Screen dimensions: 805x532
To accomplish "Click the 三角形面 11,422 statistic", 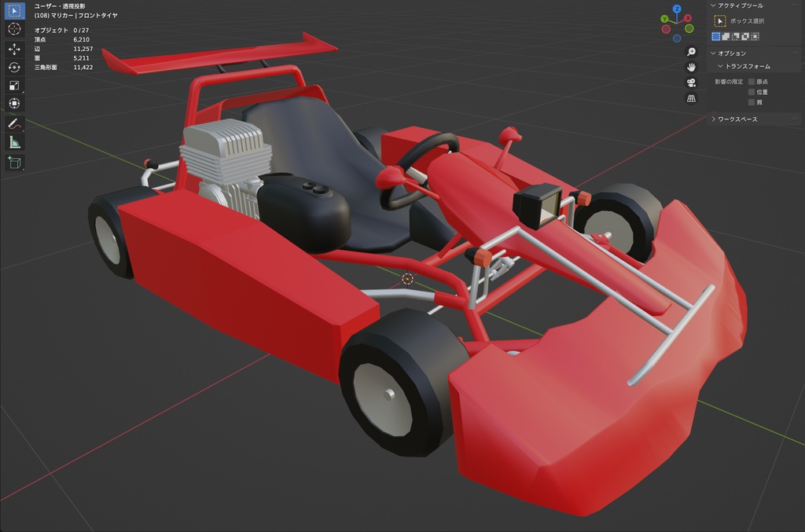I will click(64, 68).
